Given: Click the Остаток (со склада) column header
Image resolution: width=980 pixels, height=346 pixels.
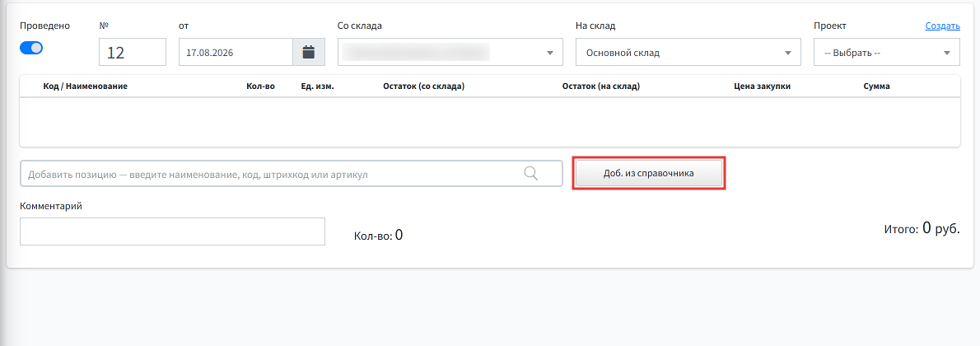Looking at the screenshot, I should click(x=424, y=86).
